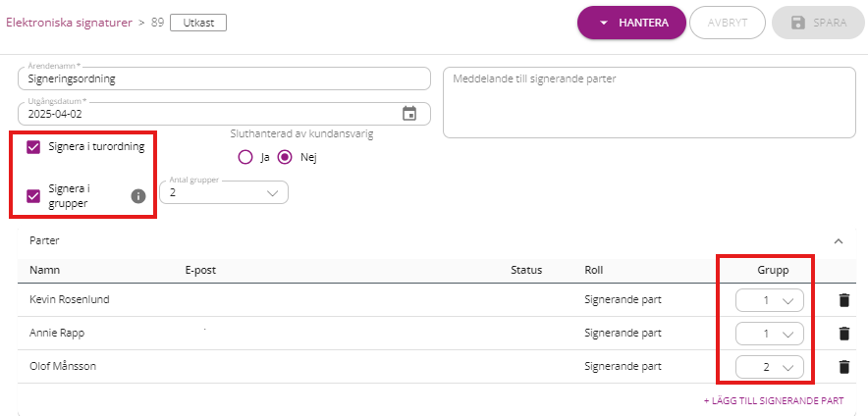868x416 pixels.
Task: Remove Annie Rapp using the trash icon
Action: point(843,334)
